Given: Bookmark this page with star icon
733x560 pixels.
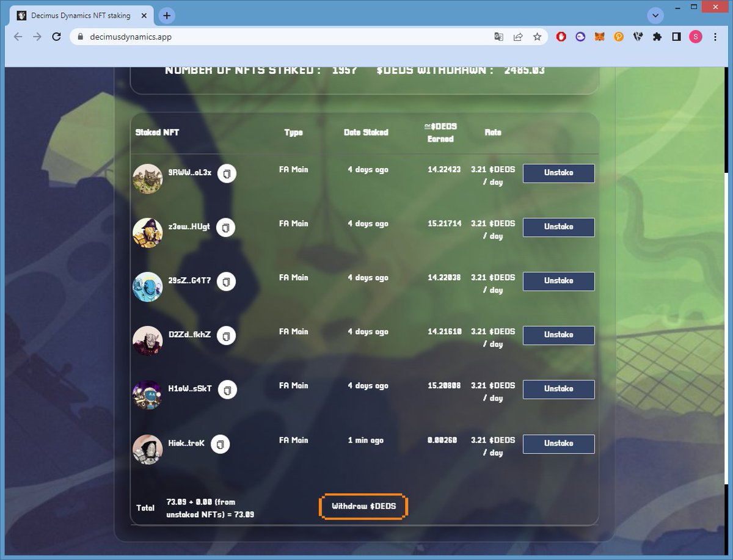Looking at the screenshot, I should pos(537,37).
